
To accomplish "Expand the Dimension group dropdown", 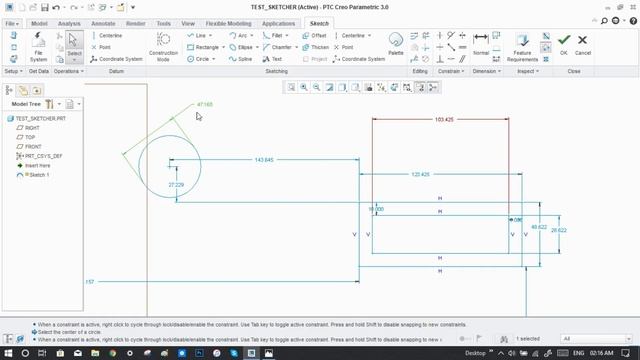I will click(487, 71).
